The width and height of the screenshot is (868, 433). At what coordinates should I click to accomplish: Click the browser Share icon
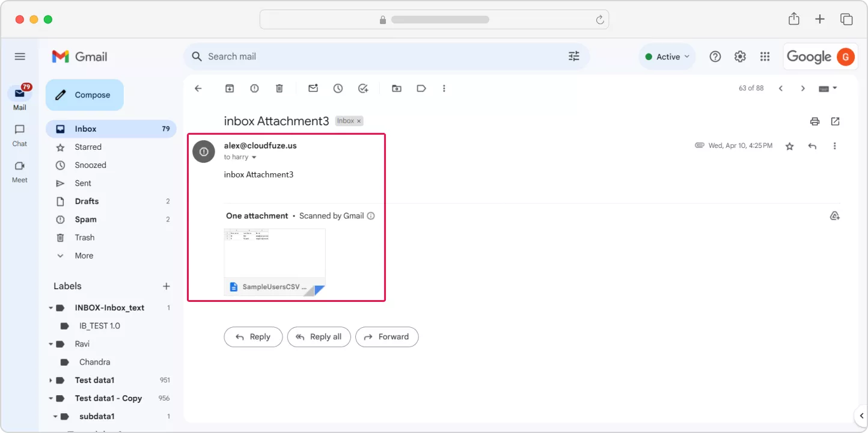click(x=794, y=19)
